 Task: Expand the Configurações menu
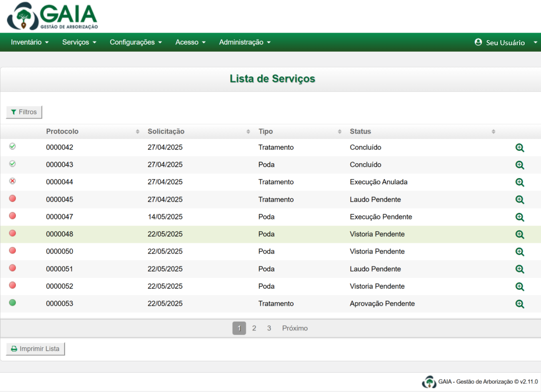click(136, 42)
